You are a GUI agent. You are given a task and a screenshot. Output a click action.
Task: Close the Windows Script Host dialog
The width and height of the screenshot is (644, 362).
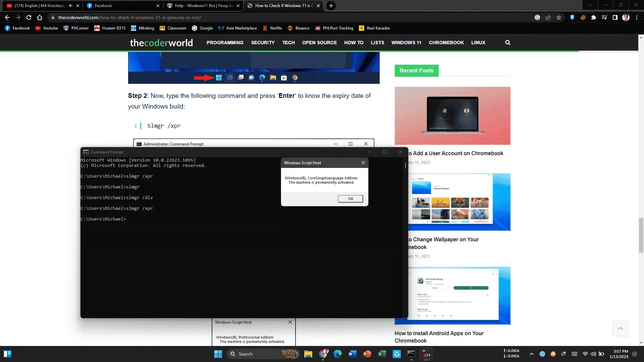point(363,163)
